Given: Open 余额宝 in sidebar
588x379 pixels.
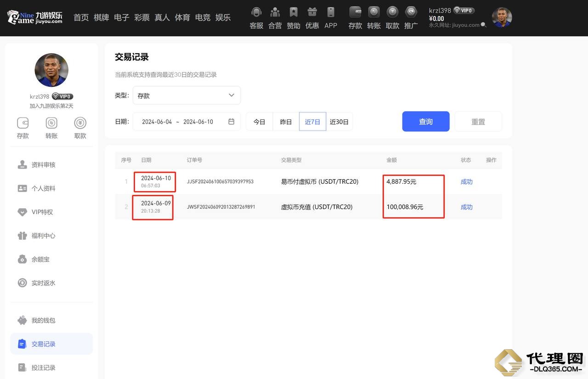Looking at the screenshot, I should (x=51, y=260).
